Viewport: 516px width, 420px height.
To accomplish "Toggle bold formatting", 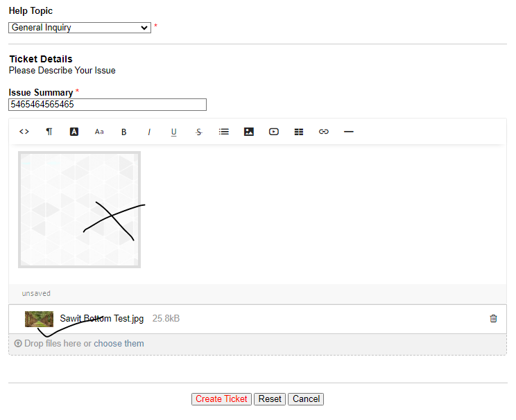I will tap(123, 132).
